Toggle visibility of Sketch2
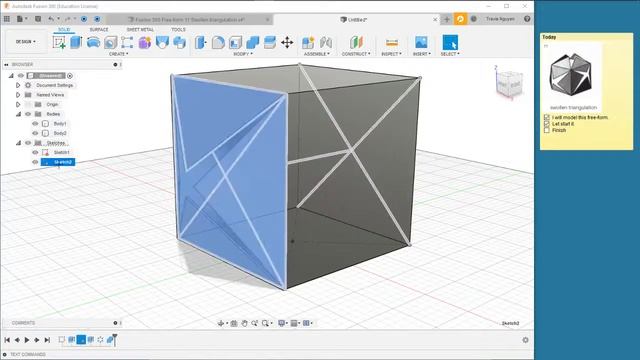640x360 pixels. point(35,162)
